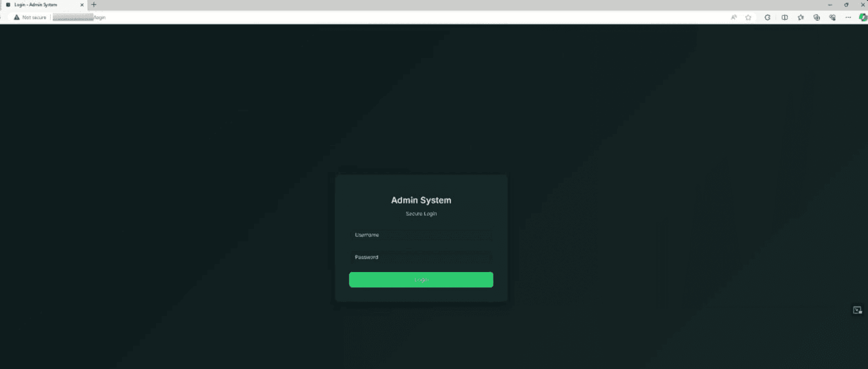Click the Admin System heading
This screenshot has height=369, width=868.
point(421,200)
